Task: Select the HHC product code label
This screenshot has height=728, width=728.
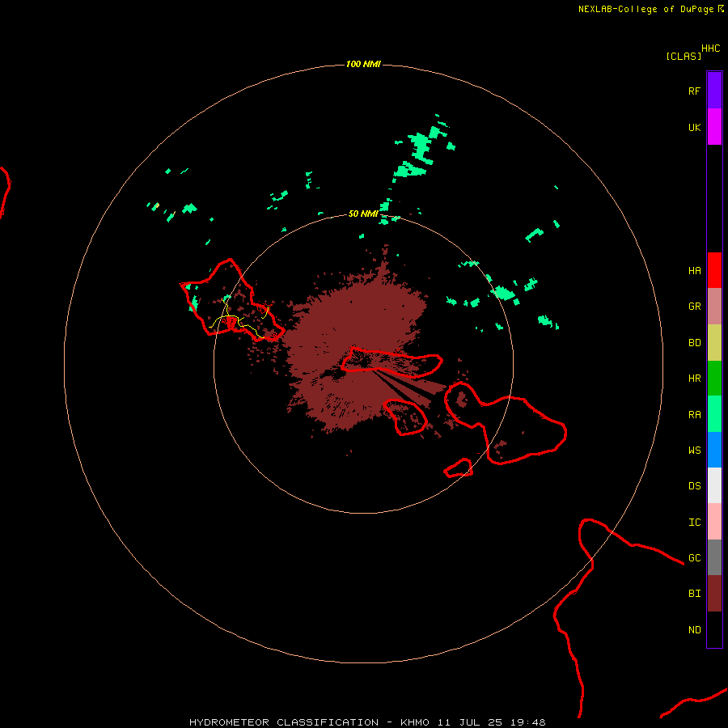Action: pyautogui.click(x=710, y=49)
